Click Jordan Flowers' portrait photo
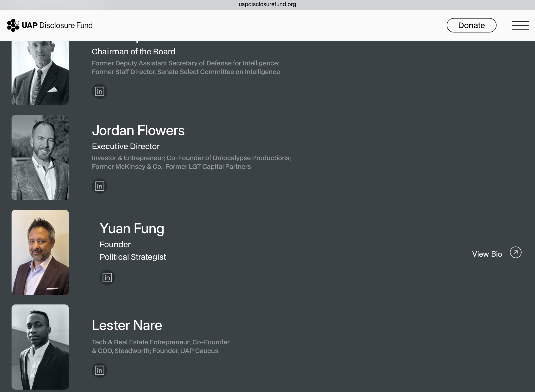Viewport: 535px width, 392px height. (40, 158)
